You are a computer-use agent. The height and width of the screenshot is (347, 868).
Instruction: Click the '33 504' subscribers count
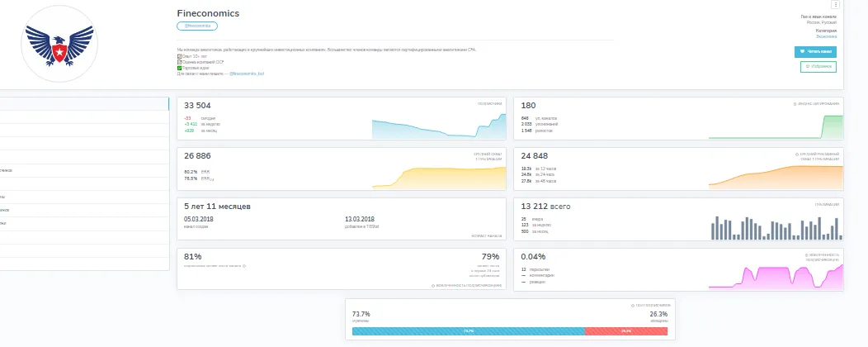click(197, 105)
